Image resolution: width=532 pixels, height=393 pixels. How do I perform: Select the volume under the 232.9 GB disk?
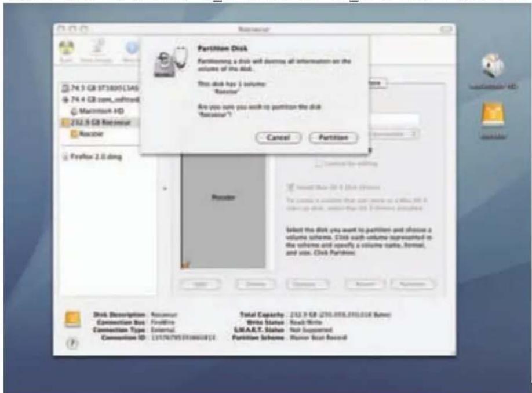click(x=87, y=134)
